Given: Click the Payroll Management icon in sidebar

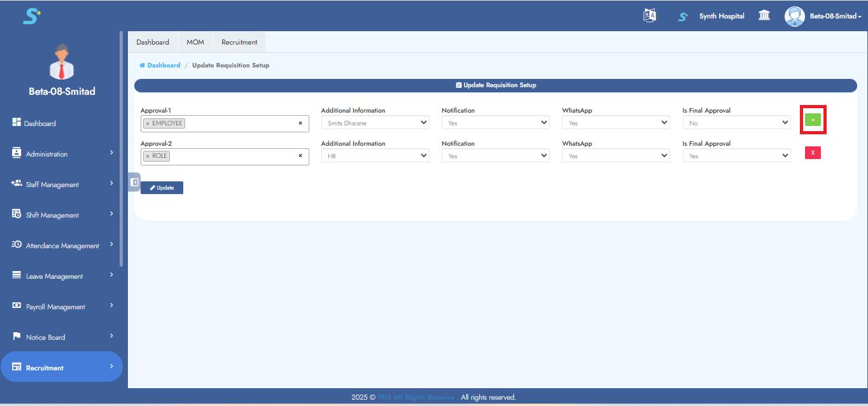Looking at the screenshot, I should [16, 306].
